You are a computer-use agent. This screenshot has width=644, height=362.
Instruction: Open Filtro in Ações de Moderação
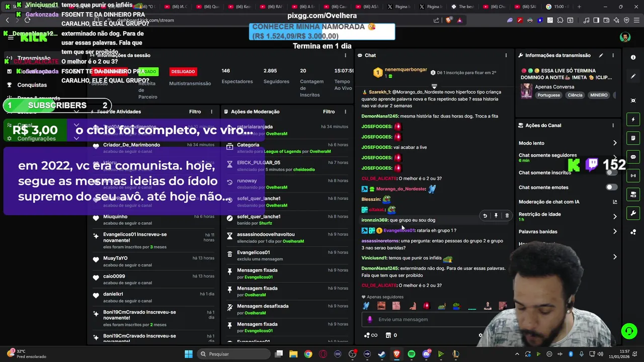pyautogui.click(x=329, y=112)
